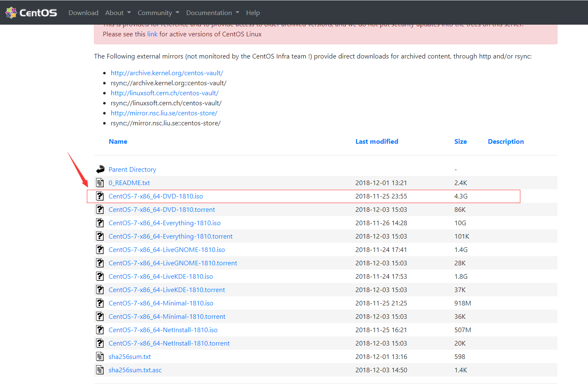Follow the 'link' for active CentOS versions
The image size is (588, 384).
click(152, 34)
